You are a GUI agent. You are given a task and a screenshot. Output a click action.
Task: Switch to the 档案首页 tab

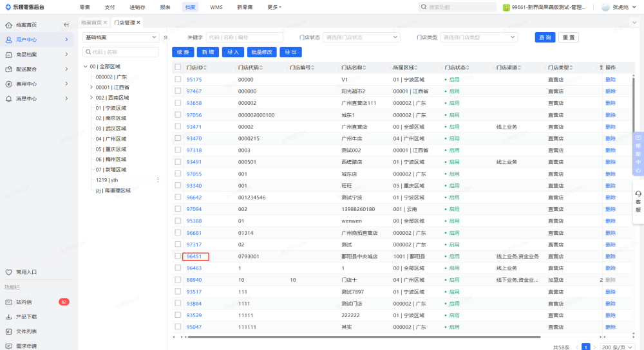(91, 23)
